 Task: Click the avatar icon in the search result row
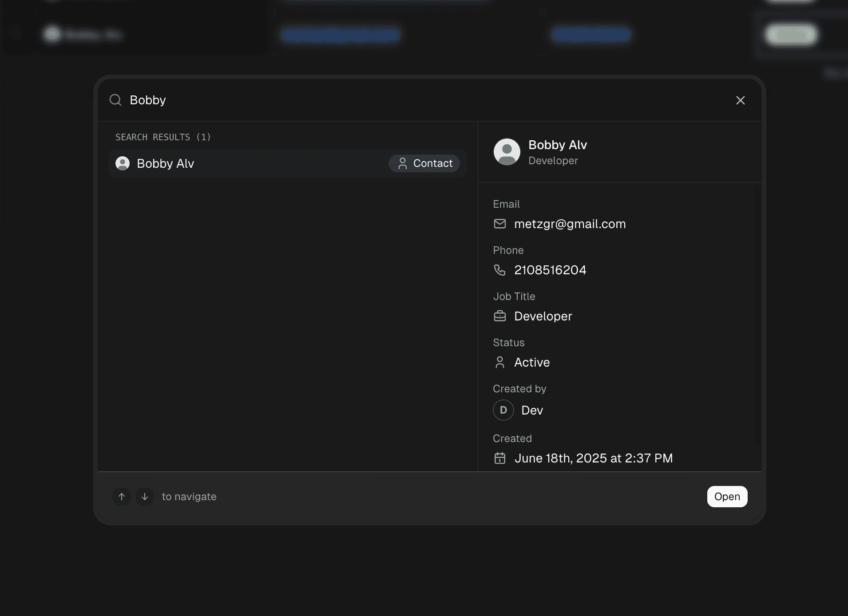coord(122,163)
